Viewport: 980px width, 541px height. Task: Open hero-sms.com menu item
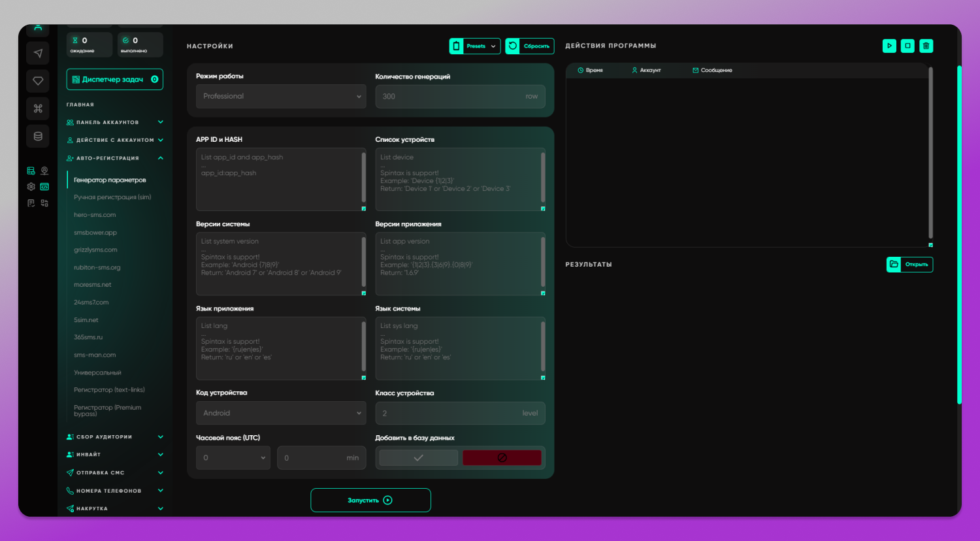(95, 215)
